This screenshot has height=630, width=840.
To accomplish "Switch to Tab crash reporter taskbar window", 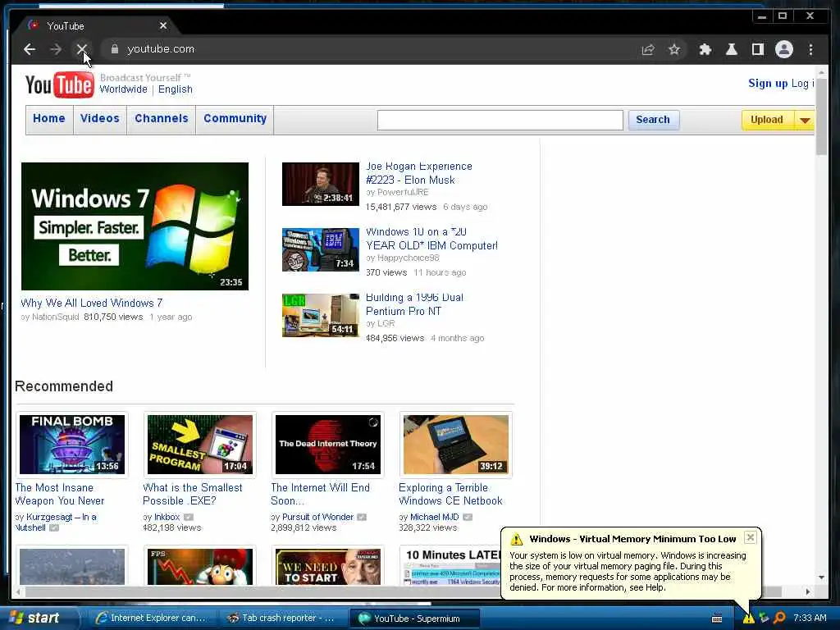I will click(x=282, y=619).
